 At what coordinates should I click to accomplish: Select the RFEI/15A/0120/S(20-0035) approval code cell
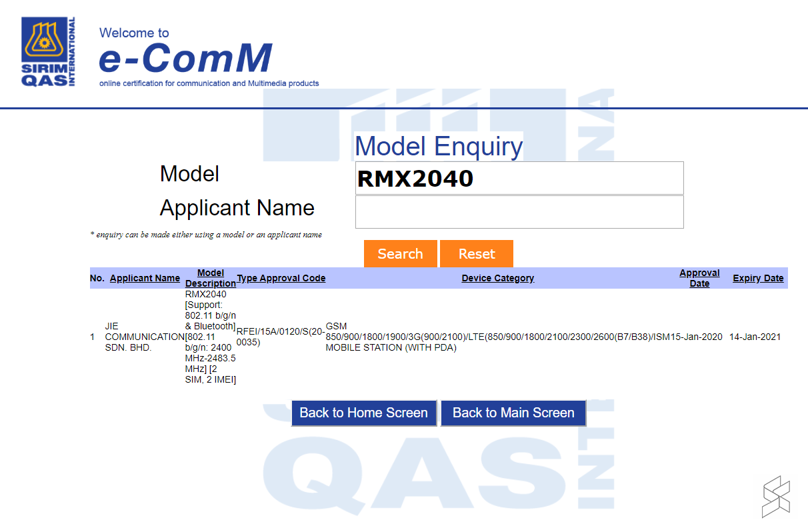tap(280, 337)
